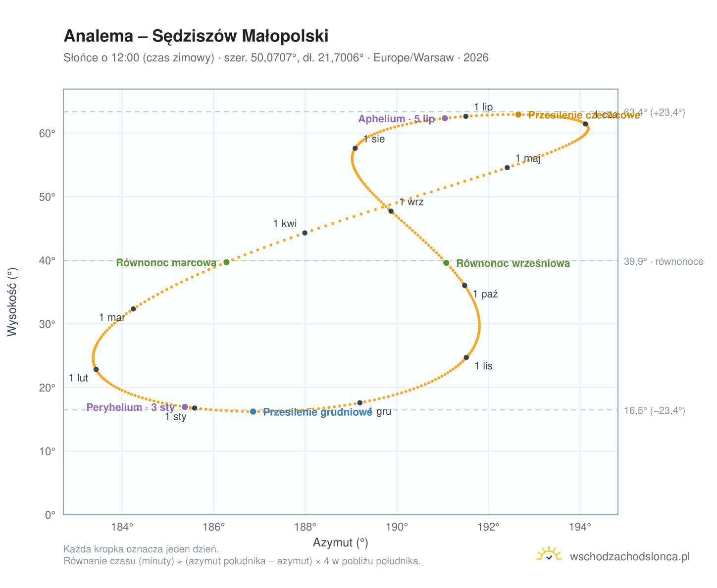Click the sun logo icon
Screen dimensions: 717x588
(x=549, y=554)
